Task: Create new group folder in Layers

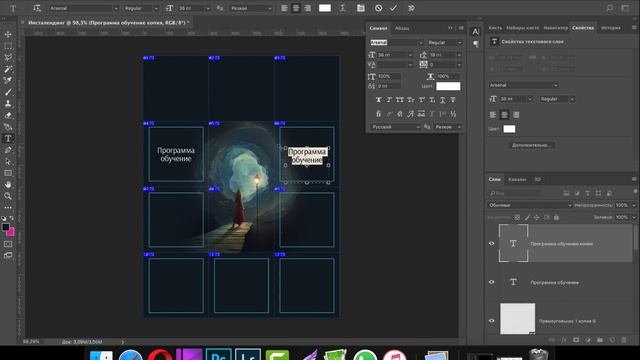Action: (x=600, y=340)
